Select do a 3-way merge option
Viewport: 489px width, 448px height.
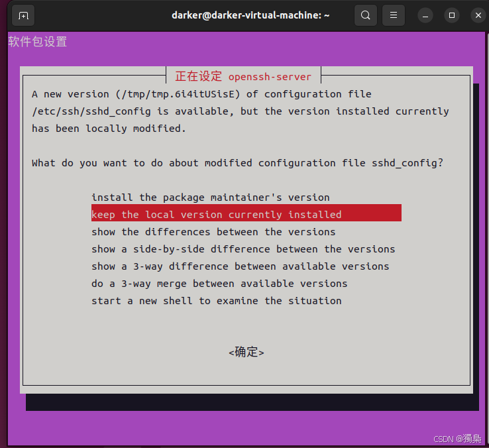point(219,284)
